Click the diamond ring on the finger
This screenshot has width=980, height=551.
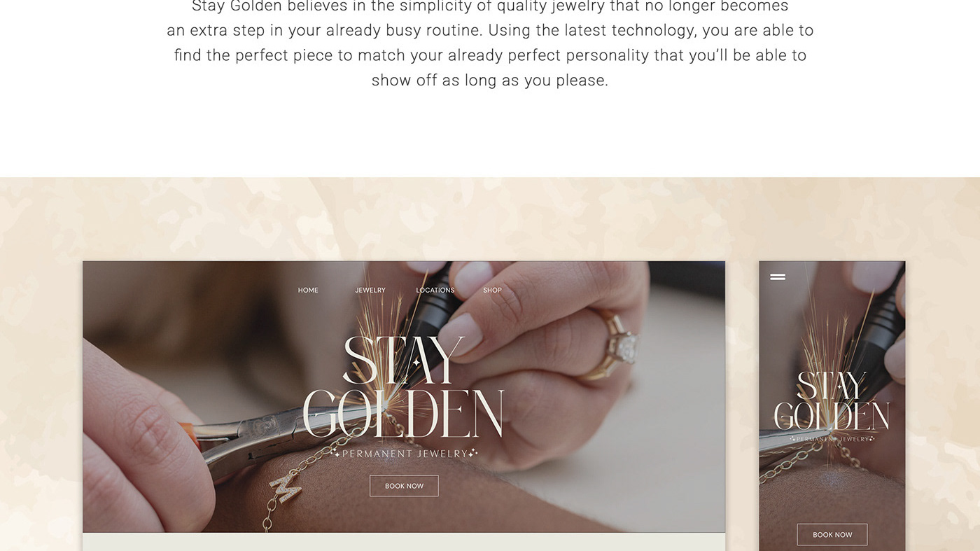[x=617, y=346]
